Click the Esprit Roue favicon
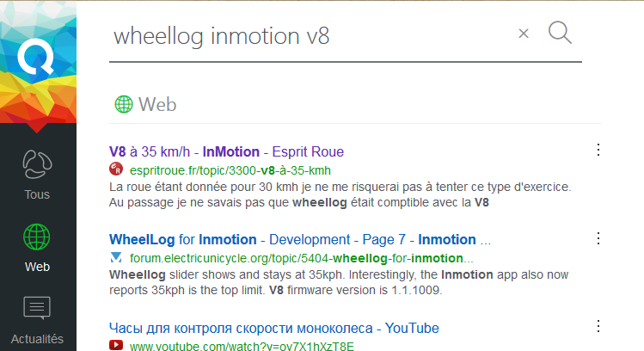Viewport: 644px width, 351px height. 116,169
